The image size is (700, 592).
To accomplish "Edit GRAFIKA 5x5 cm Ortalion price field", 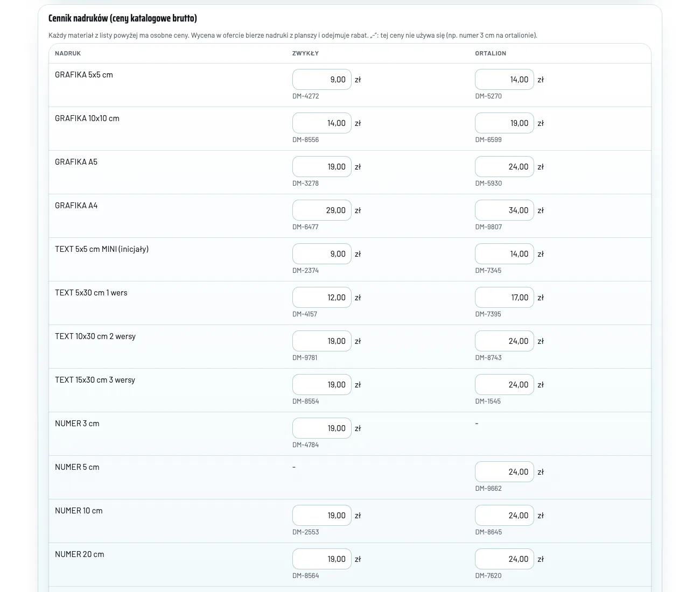I will (505, 80).
